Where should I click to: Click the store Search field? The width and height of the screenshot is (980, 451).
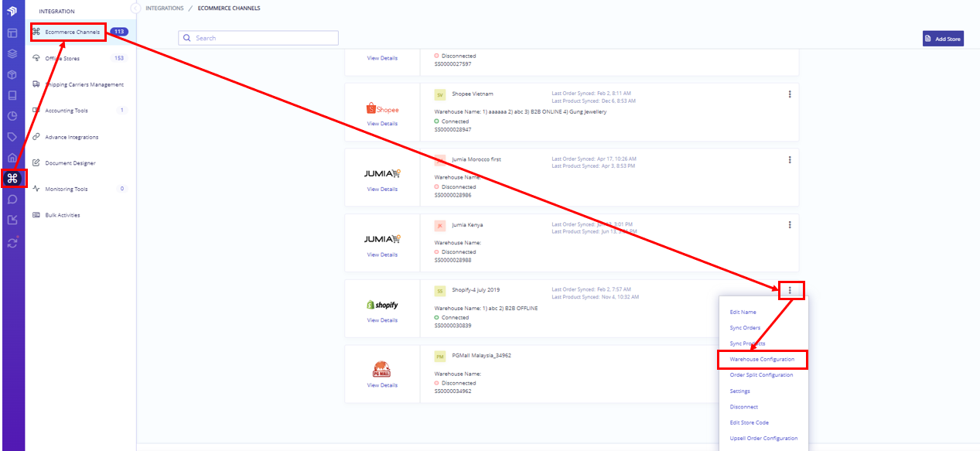pos(258,38)
